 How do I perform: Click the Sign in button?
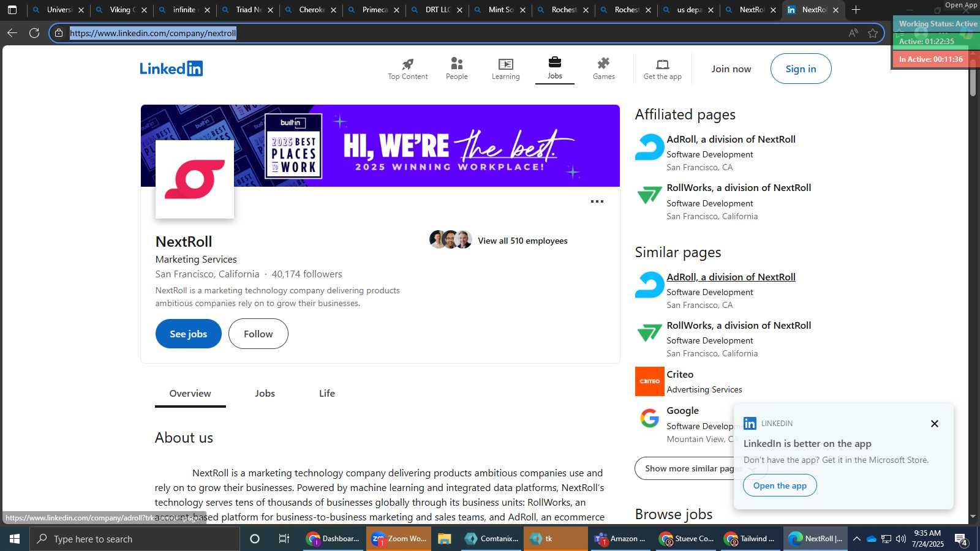(x=801, y=69)
